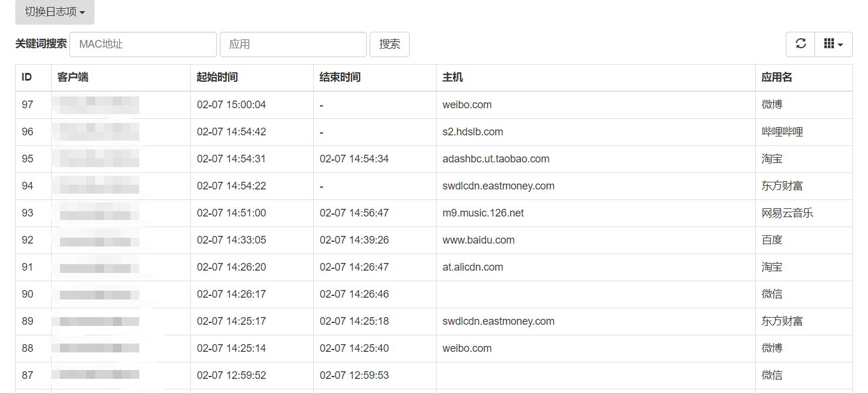Click end time 02-07 14:25:18
The width and height of the screenshot is (868, 393).
[354, 321]
